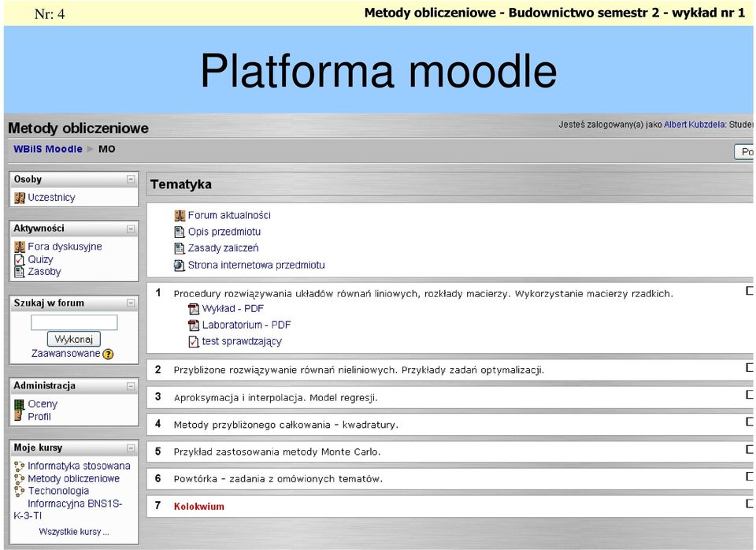This screenshot has height=550, width=756.
Task: Focus the forum search input field
Action: tap(74, 322)
